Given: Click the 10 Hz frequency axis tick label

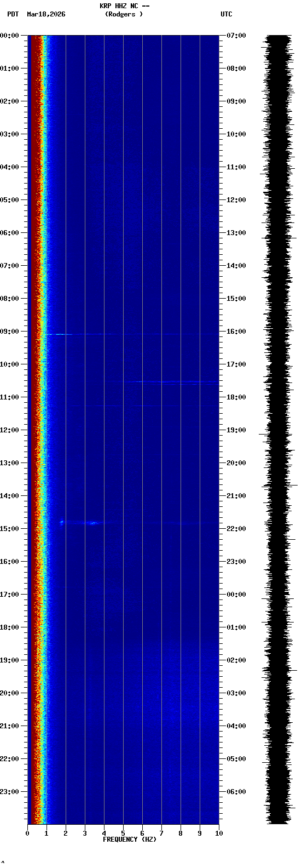Looking at the screenshot, I should pos(218,833).
